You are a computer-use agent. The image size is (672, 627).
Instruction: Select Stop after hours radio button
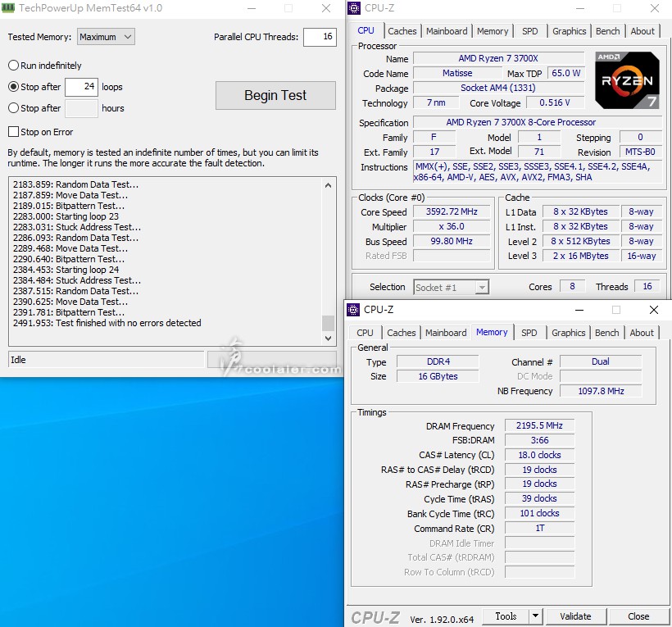click(14, 108)
